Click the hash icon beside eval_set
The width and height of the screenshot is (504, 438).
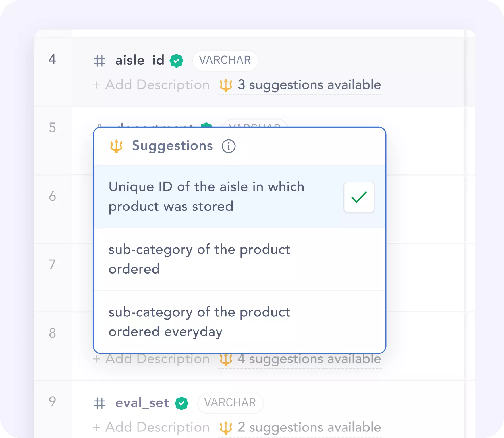[99, 403]
